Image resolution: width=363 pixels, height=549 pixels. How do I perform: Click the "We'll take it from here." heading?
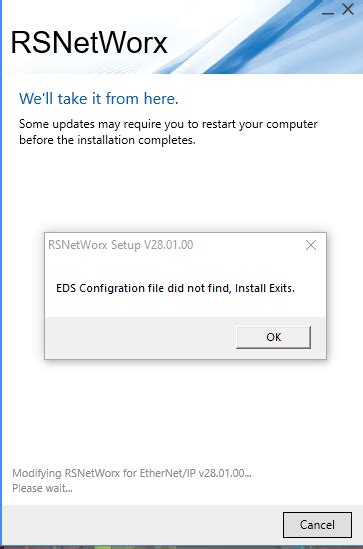coord(99,98)
